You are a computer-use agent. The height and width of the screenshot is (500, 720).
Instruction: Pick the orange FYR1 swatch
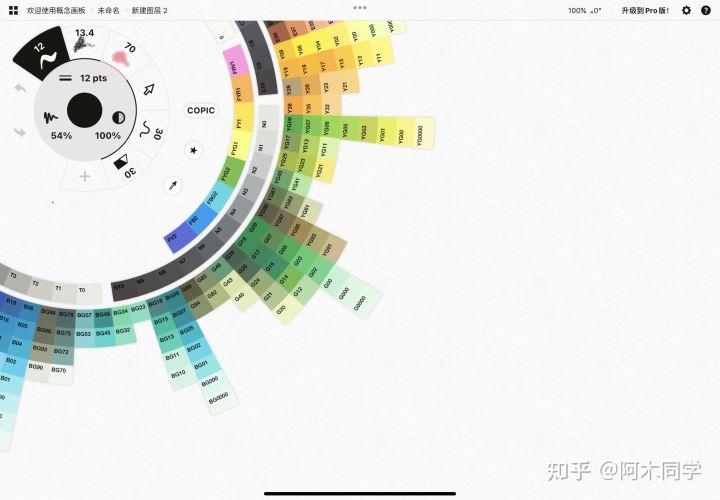[x=241, y=90]
